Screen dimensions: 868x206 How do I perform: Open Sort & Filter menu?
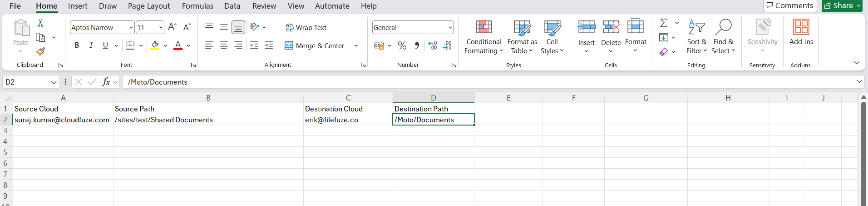coord(696,37)
